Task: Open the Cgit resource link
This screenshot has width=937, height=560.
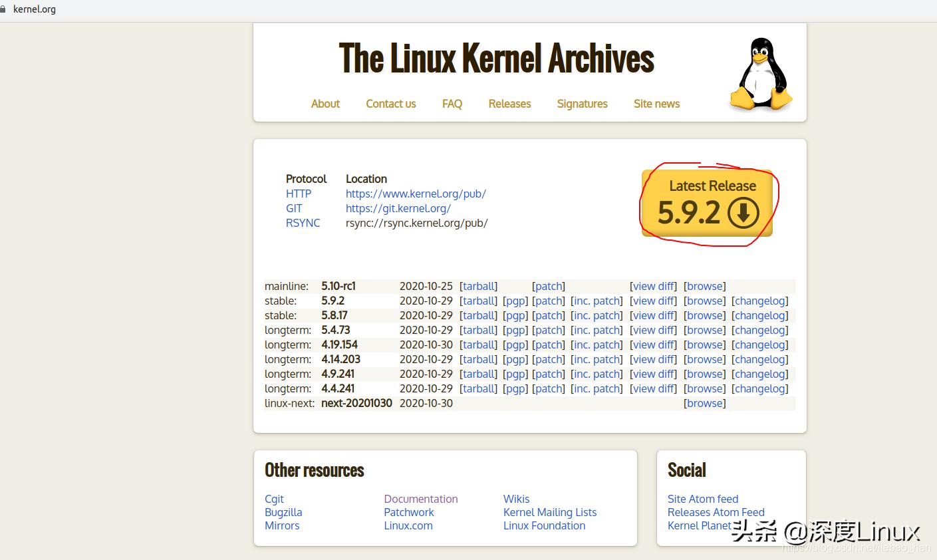Action: click(274, 499)
